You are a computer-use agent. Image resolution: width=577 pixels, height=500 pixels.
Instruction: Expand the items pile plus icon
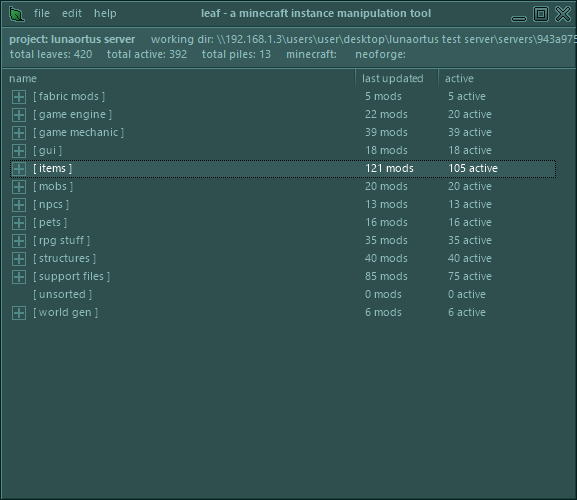[x=19, y=169]
